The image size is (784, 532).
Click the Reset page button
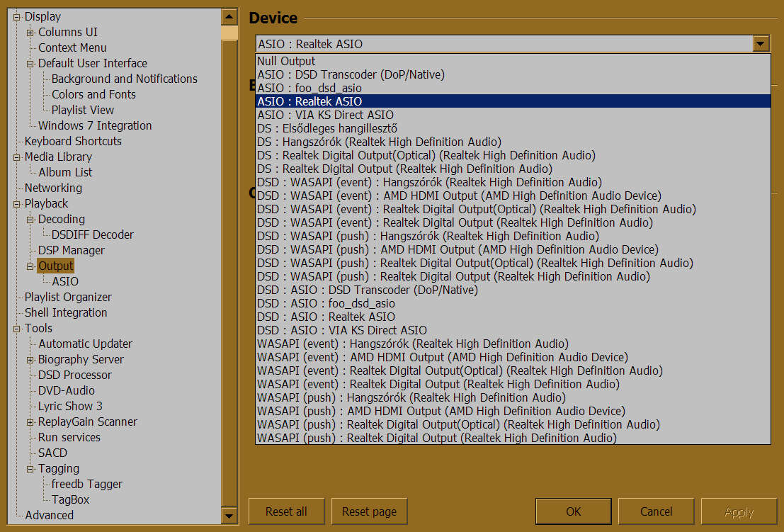[x=370, y=511]
